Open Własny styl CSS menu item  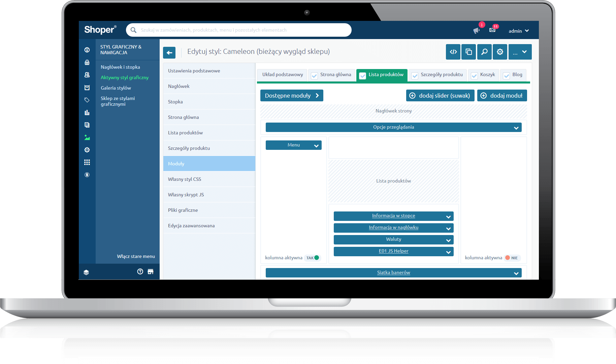[x=209, y=179]
